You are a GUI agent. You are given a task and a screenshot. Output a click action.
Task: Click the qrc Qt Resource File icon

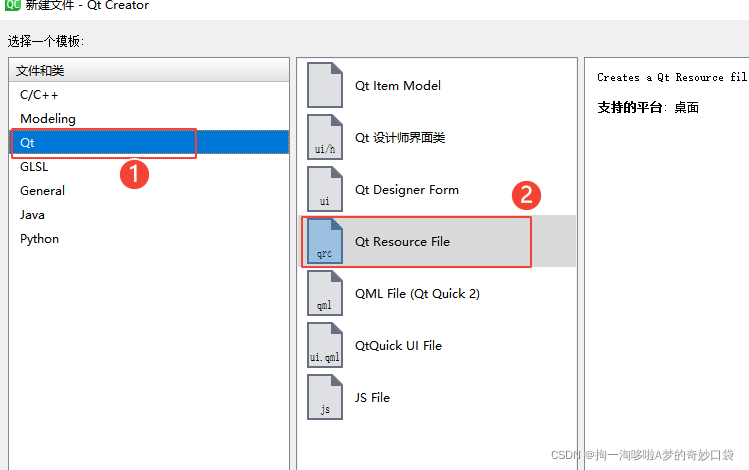(325, 241)
